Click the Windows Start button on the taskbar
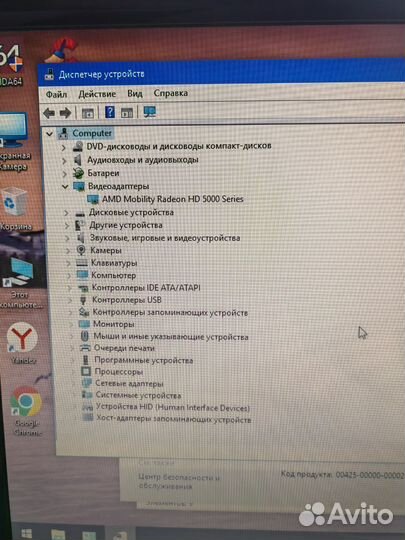405x540 pixels. [x=27, y=534]
